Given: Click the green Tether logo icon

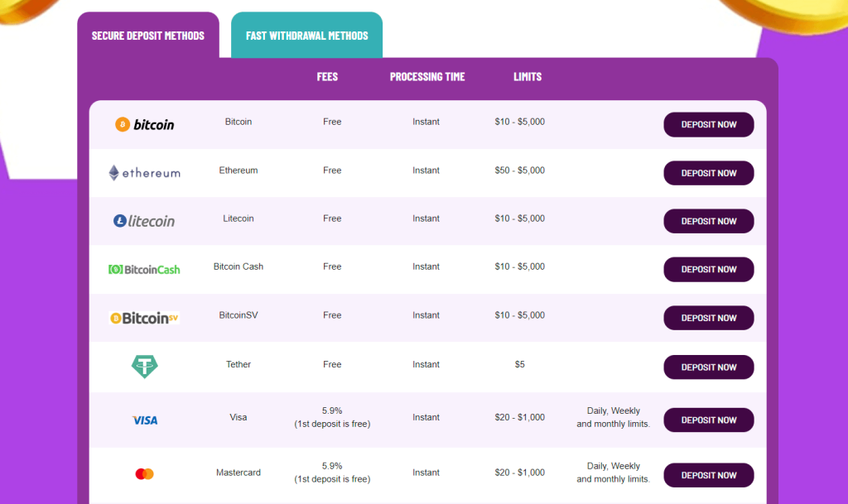Looking at the screenshot, I should [144, 367].
